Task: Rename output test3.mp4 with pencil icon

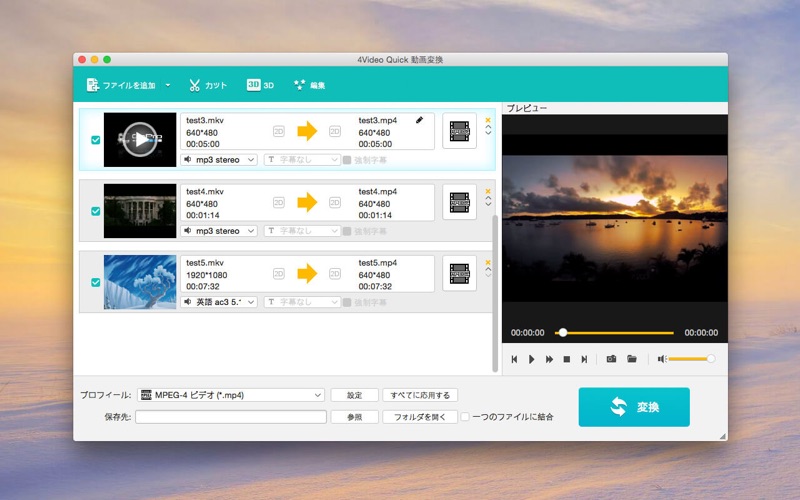Action: pos(419,120)
